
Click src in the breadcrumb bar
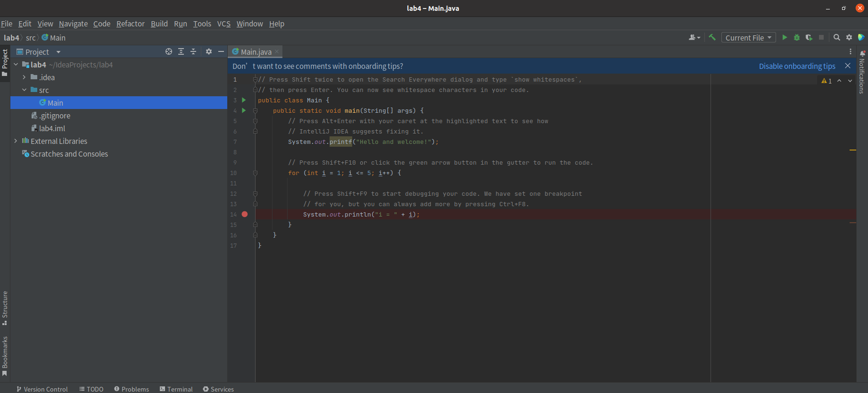tap(31, 38)
